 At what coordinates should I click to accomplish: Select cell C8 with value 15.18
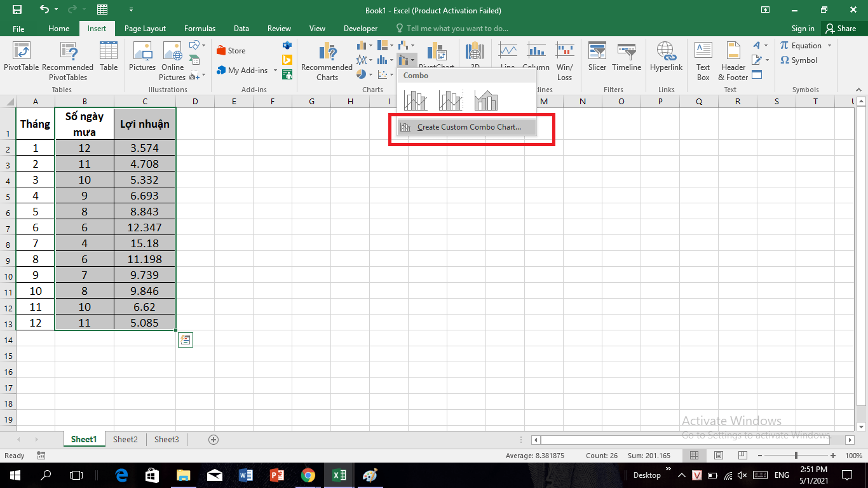point(145,243)
